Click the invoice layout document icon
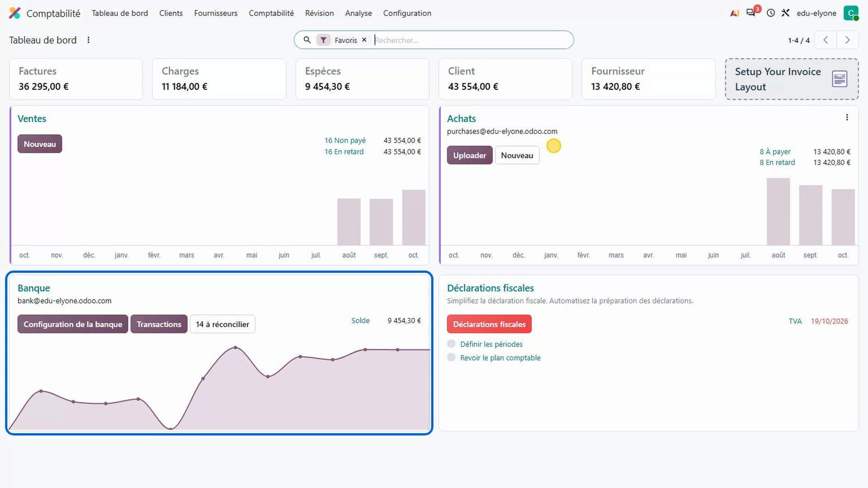 [840, 79]
